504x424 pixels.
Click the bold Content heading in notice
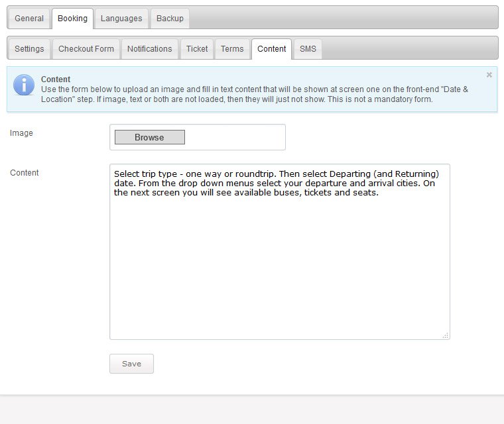pos(56,79)
